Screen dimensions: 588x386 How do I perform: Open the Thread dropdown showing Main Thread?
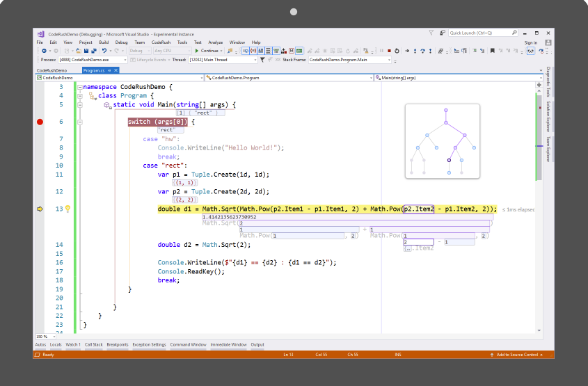223,60
